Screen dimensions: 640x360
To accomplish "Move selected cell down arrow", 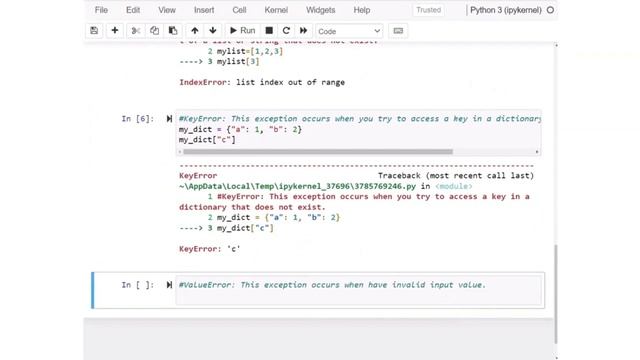I will [213, 31].
